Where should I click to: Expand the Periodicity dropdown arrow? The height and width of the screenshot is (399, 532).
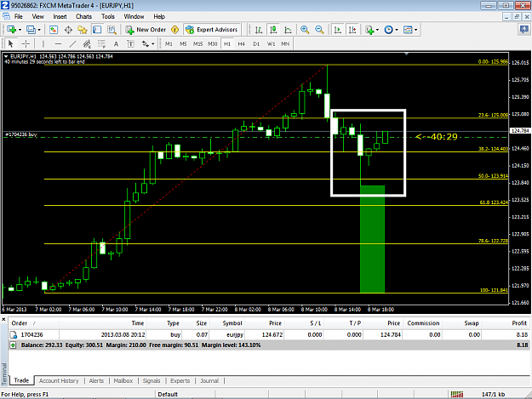397,30
